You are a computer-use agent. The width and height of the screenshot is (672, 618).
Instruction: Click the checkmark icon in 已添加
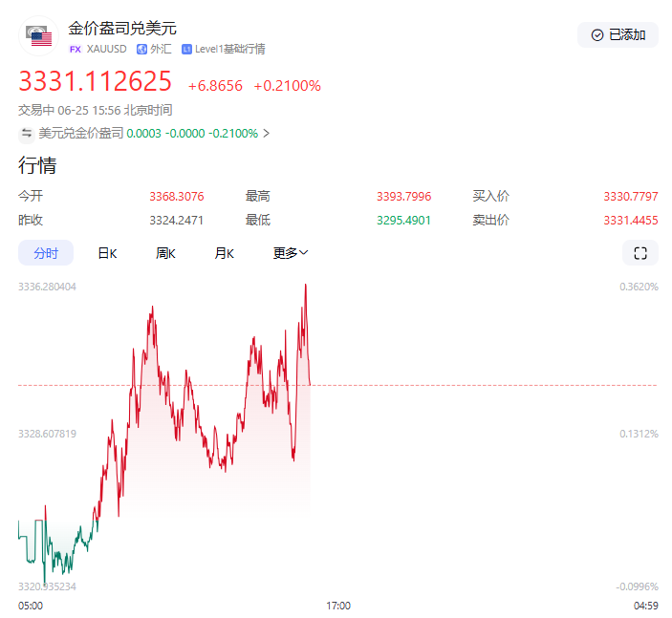point(597,35)
